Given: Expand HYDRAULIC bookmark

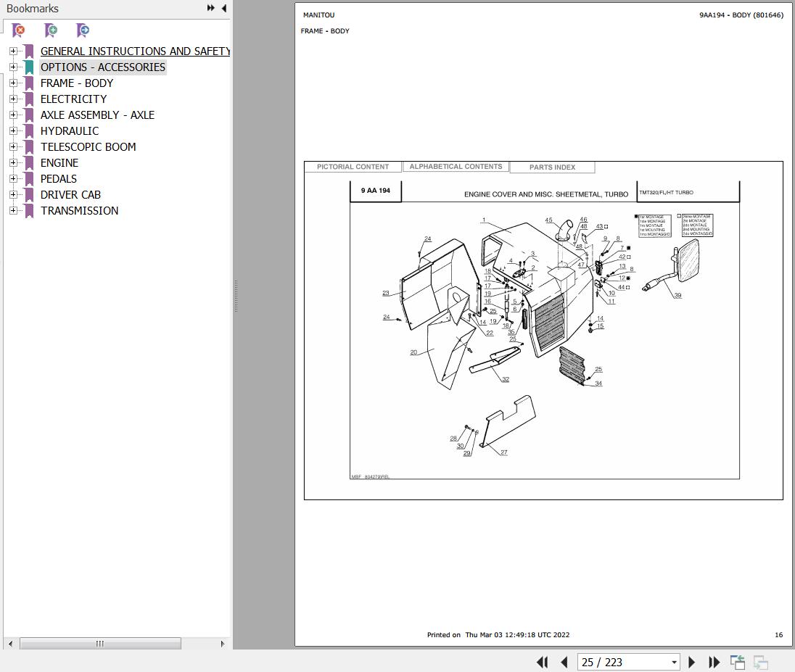Looking at the screenshot, I should [13, 130].
